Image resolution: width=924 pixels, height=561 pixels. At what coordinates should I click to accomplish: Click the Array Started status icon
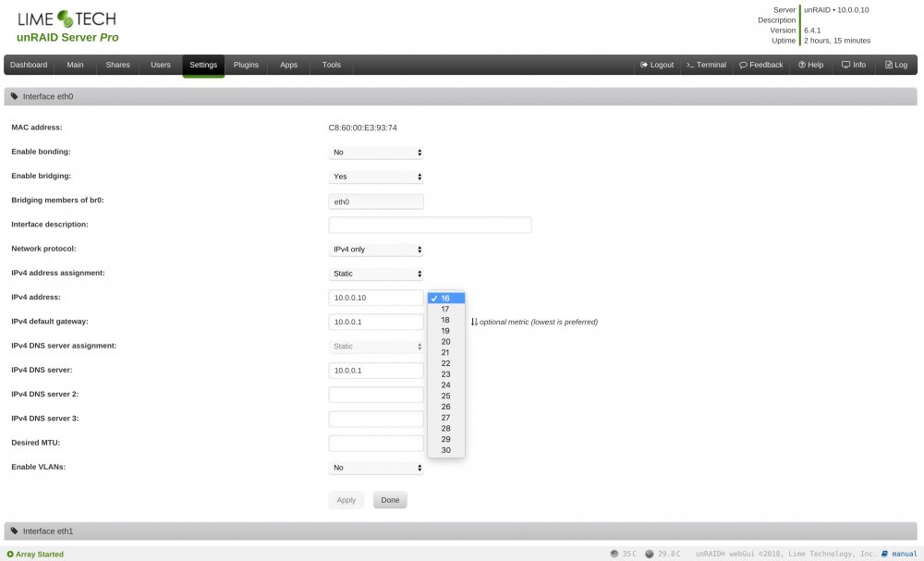10,554
